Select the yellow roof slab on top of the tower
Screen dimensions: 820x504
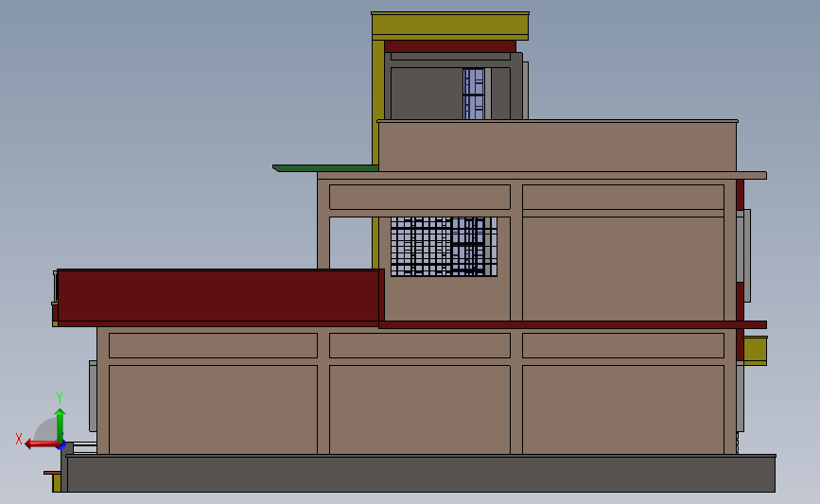point(450,26)
